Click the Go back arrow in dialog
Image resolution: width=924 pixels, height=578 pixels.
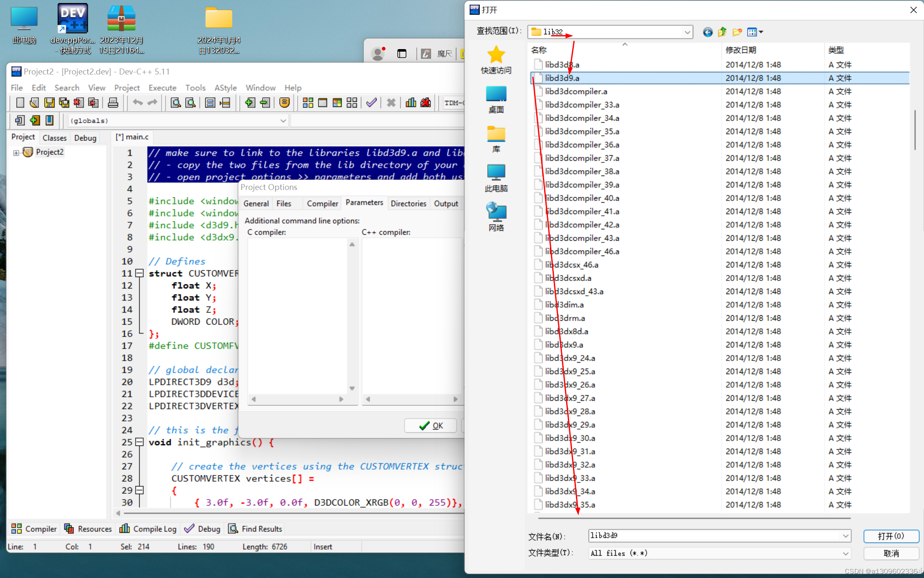point(708,32)
